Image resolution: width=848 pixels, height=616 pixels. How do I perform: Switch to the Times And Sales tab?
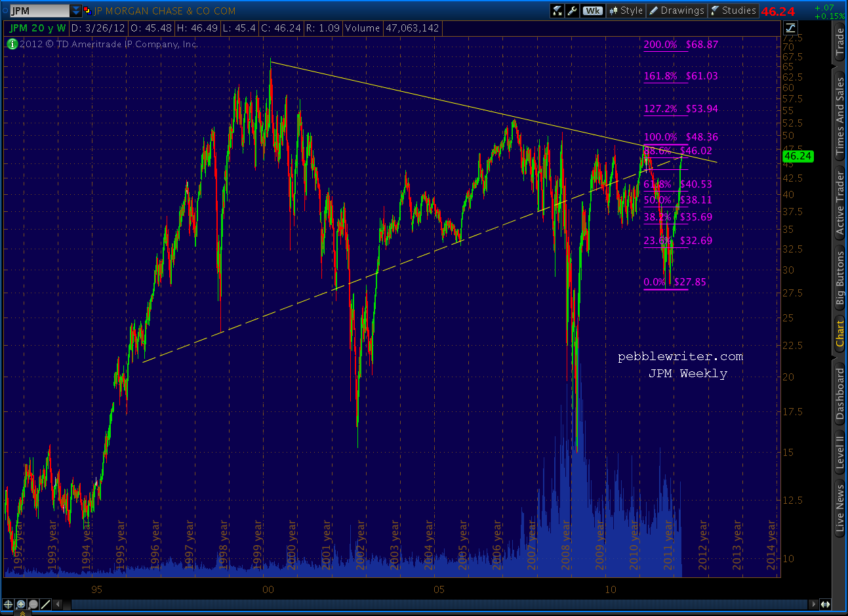[x=839, y=116]
